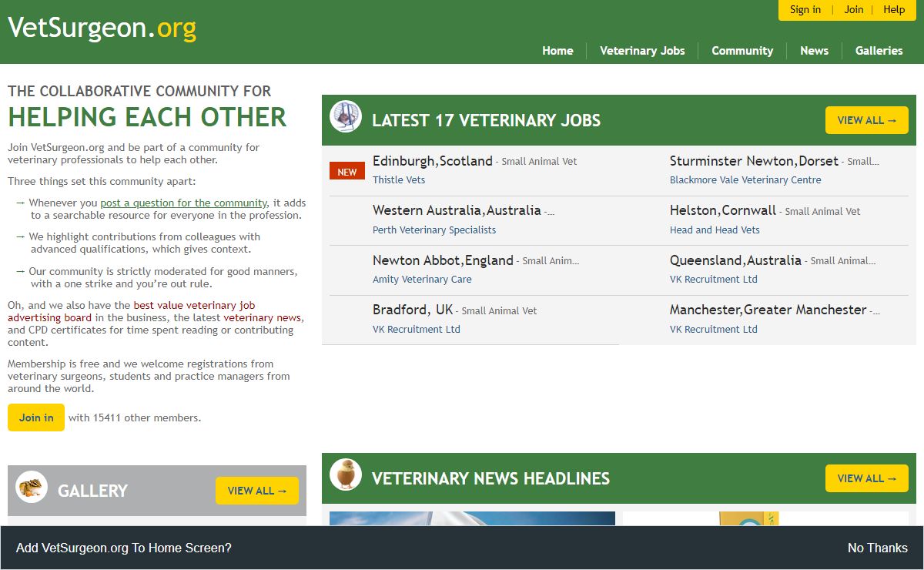Open 'post a question for the community' link
Screen dimensions: 924x570
[183, 203]
